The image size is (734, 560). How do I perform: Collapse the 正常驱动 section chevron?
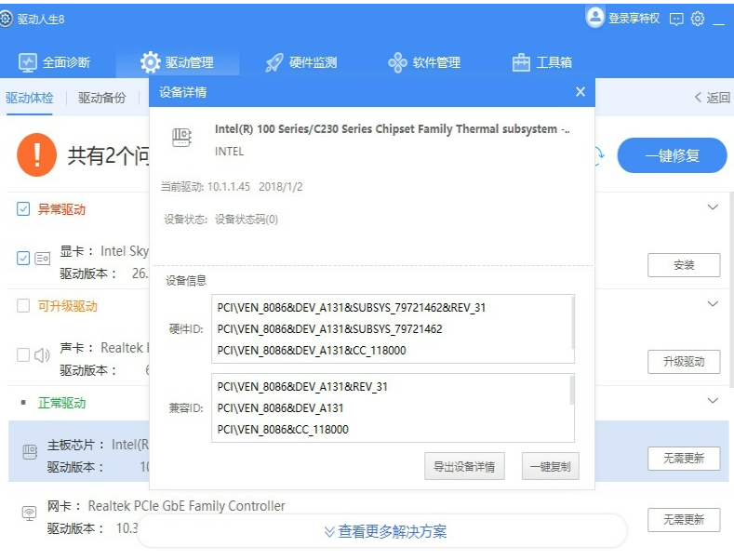[713, 400]
